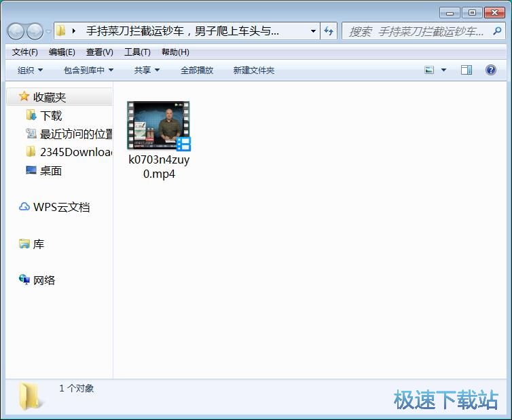Click the k0703n4zuy0.mp4 file name
Screen dimensions: 512x420
[159, 166]
